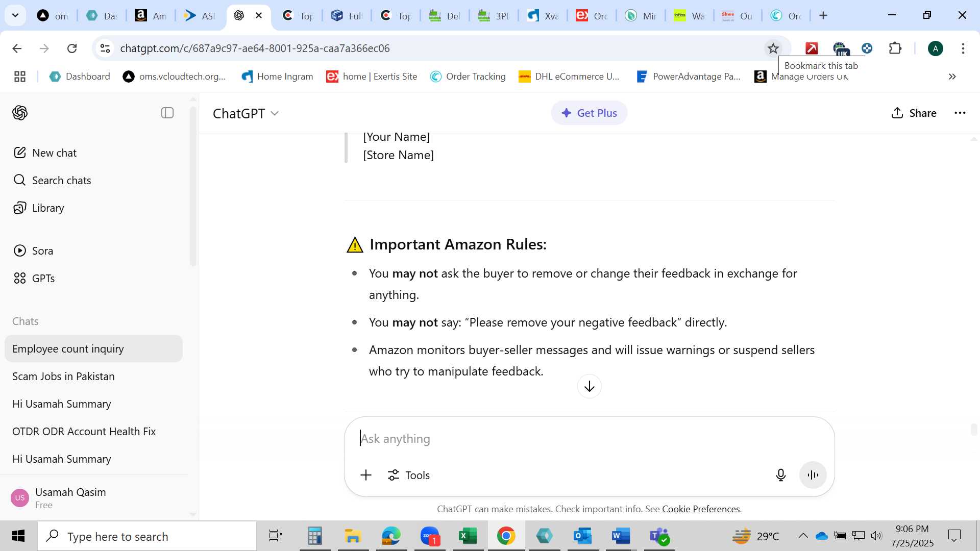Show hidden system tray icons
Image resolution: width=980 pixels, height=551 pixels.
pyautogui.click(x=803, y=536)
